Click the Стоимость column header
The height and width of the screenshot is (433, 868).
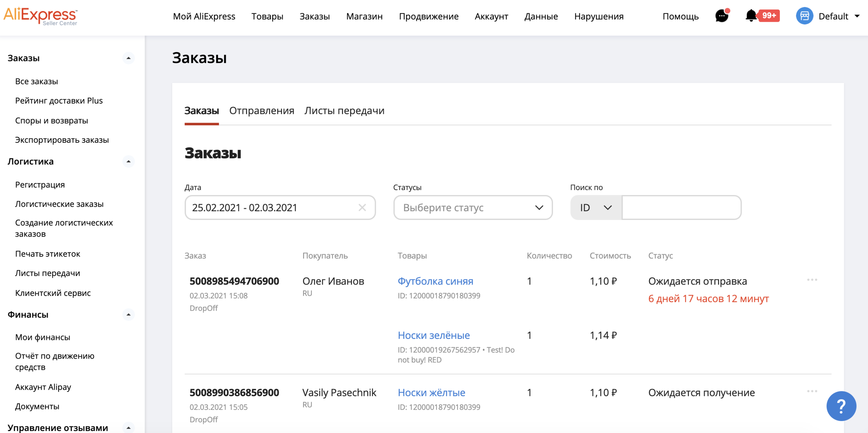(610, 255)
